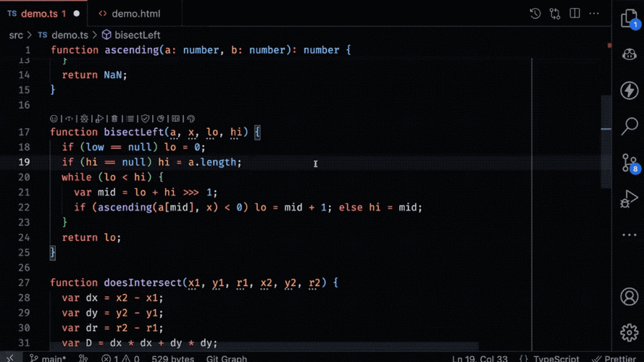Screen dimensions: 644x362
Task: Click the bug code lens icon
Action: pyautogui.click(x=84, y=119)
